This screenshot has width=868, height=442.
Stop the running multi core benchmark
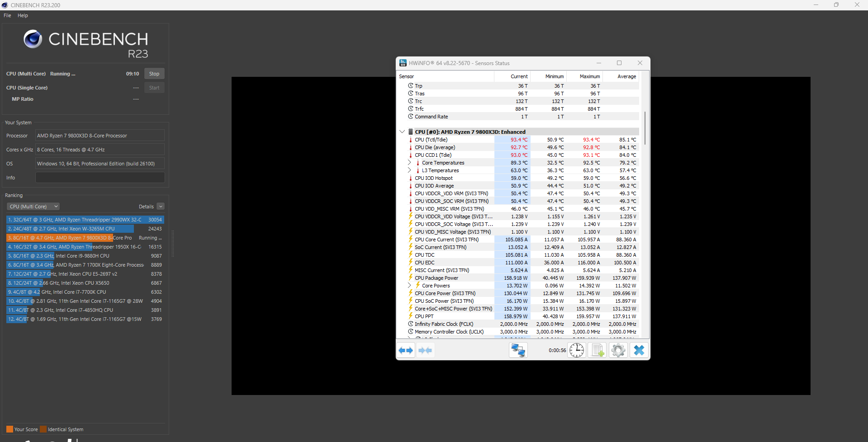(154, 74)
